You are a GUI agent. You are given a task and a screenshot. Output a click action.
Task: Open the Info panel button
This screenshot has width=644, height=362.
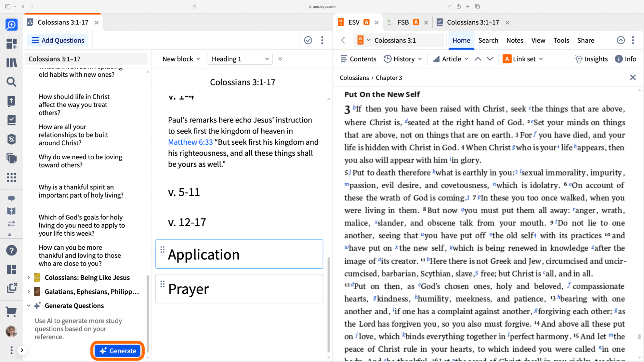(x=626, y=59)
